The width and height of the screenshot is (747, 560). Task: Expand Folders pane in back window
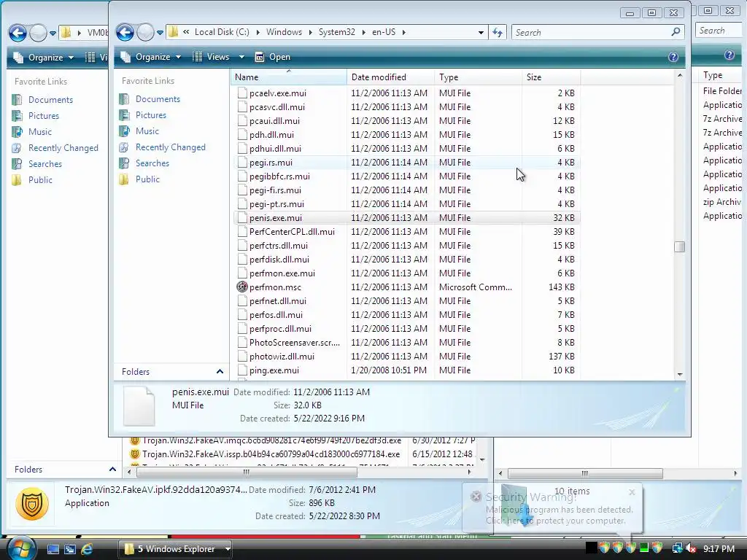point(112,469)
